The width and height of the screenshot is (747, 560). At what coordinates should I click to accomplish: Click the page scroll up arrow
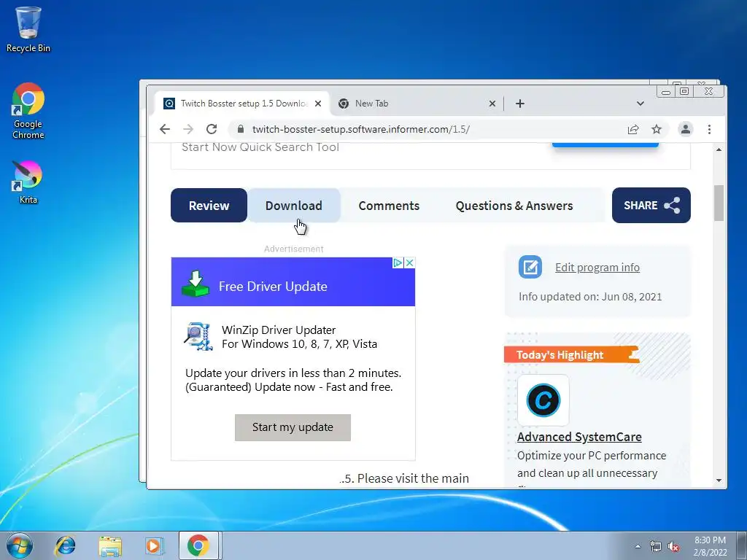tap(719, 149)
